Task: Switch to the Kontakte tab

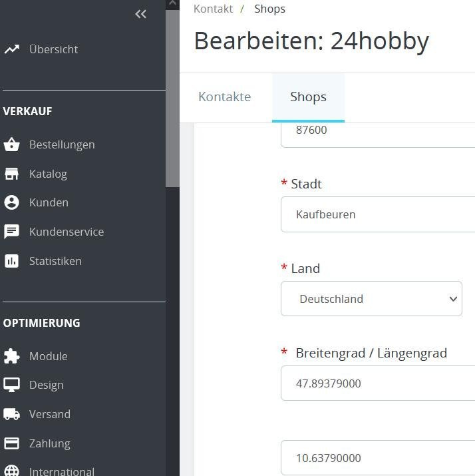Action: tap(224, 97)
